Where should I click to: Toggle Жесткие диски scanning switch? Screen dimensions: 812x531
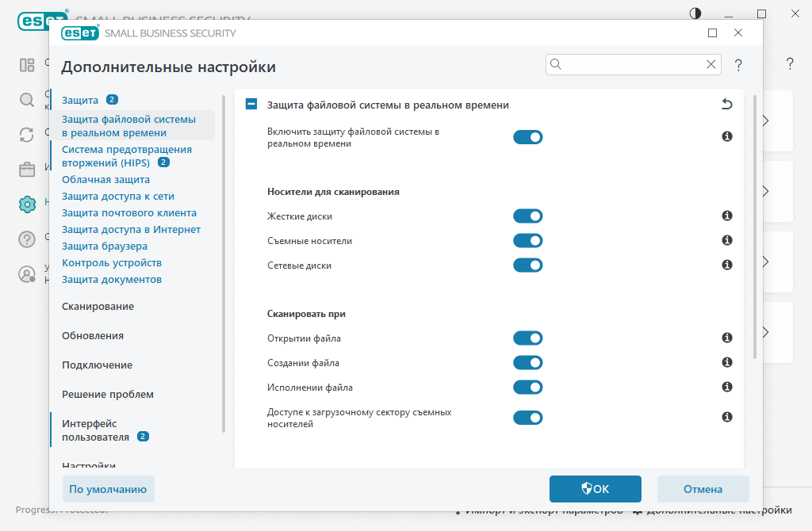click(527, 216)
